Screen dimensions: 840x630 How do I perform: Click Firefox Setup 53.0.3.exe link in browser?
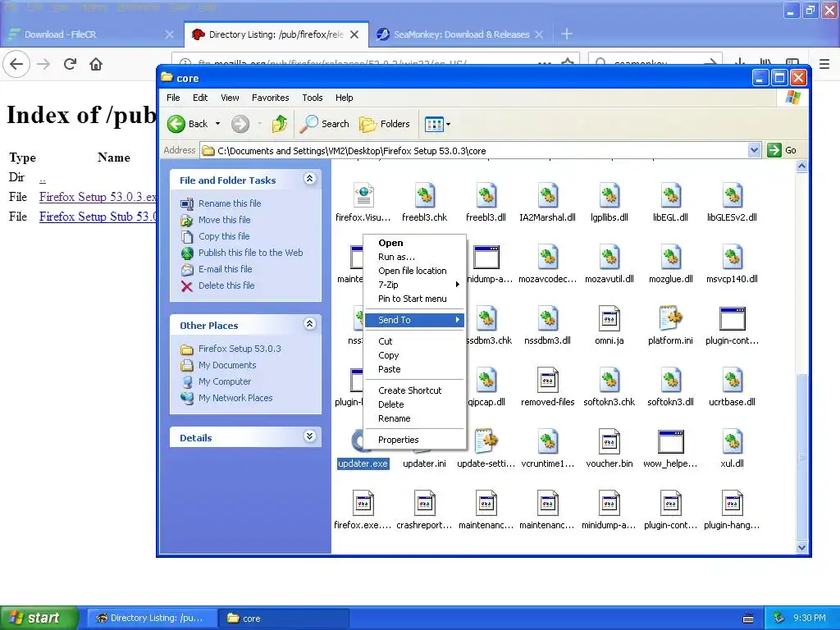pos(98,197)
